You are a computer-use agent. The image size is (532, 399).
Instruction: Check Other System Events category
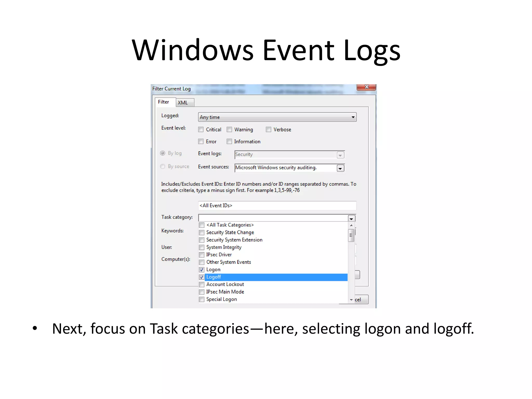(x=202, y=262)
